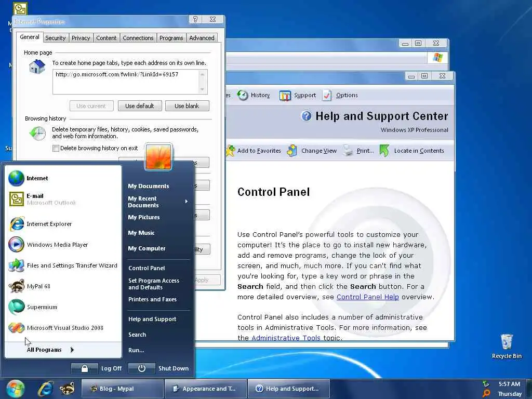Click the Windows flag logo in back window

(x=437, y=58)
